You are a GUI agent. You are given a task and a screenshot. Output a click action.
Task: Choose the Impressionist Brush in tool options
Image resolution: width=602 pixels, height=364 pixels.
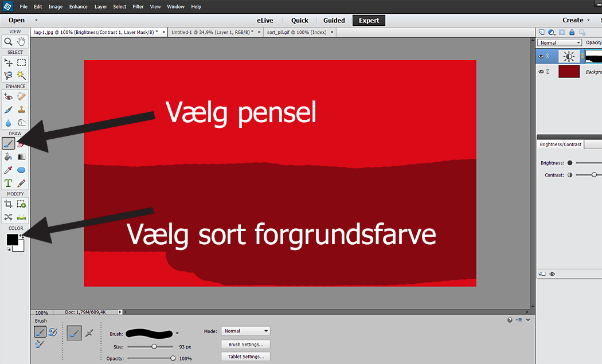53,332
